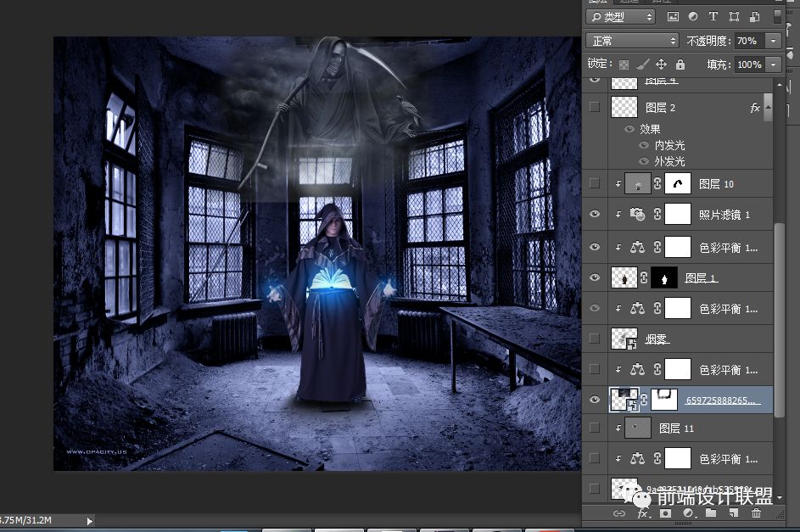800x532 pixels.
Task: Click the link layers chain button
Action: click(x=619, y=513)
